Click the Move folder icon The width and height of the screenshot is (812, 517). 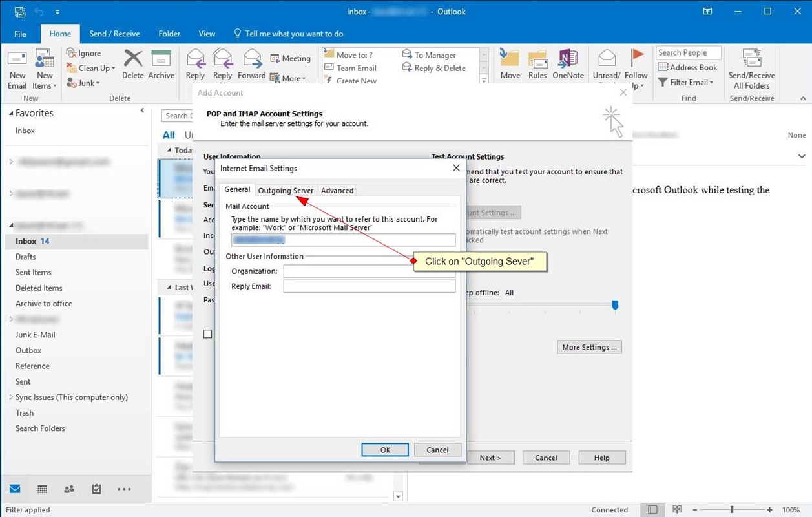tap(510, 65)
